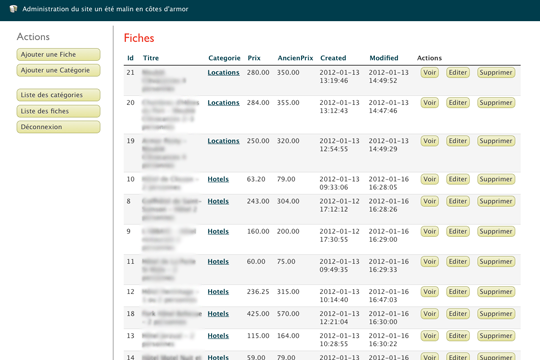540x360 pixels.
Task: Sort table by Categorie column header
Action: point(224,58)
